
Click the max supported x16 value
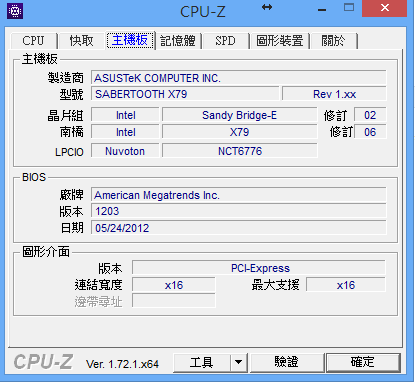pos(346,285)
